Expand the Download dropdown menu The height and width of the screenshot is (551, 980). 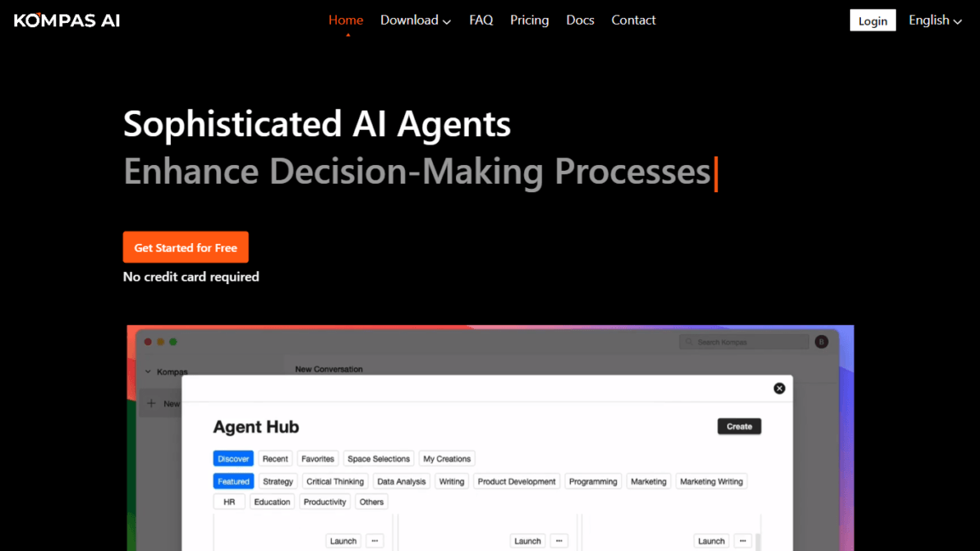tap(415, 20)
